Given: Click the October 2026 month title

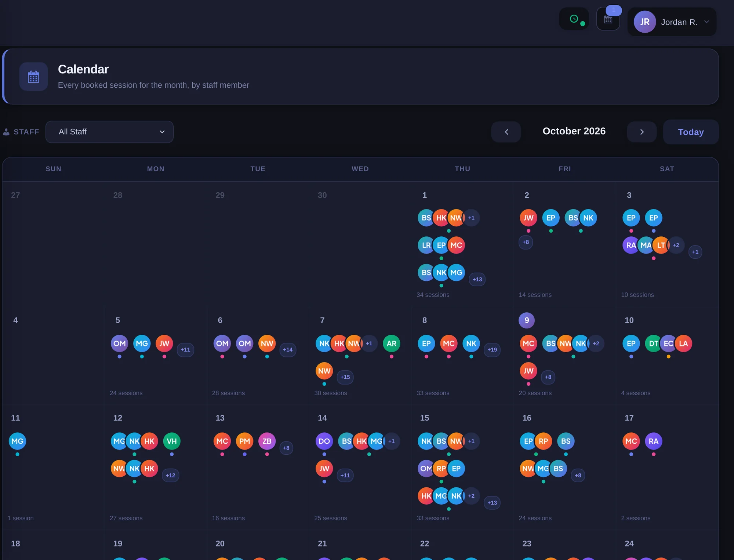Looking at the screenshot, I should (574, 131).
